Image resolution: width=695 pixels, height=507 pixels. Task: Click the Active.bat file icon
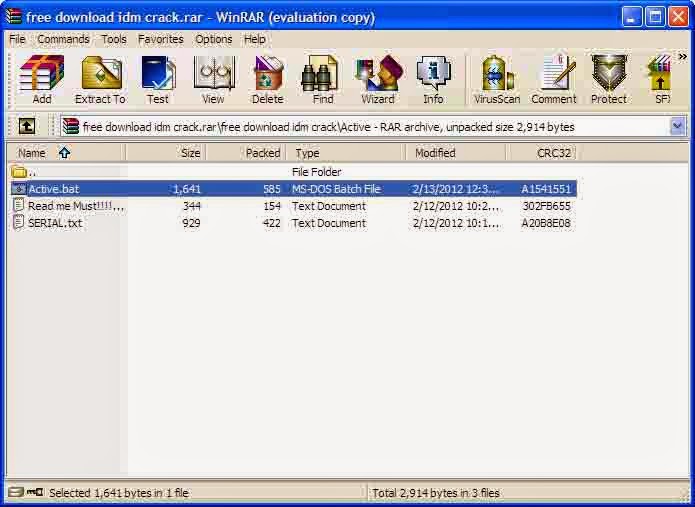pos(19,189)
